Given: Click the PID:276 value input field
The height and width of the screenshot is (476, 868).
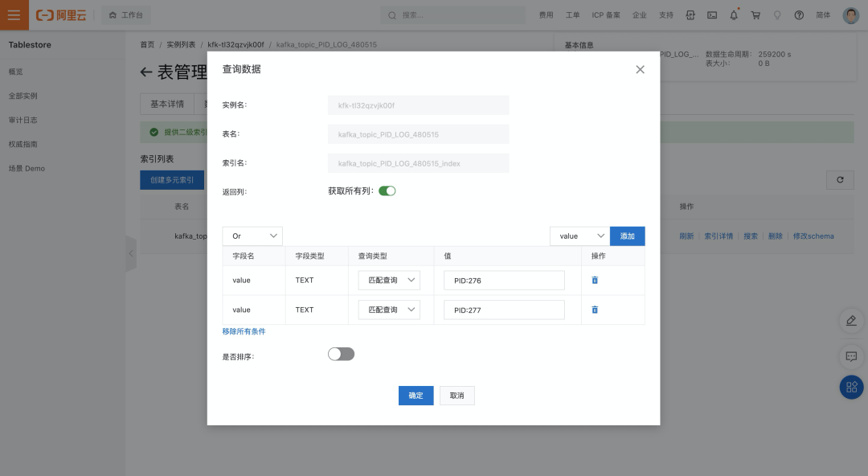Looking at the screenshot, I should 504,281.
